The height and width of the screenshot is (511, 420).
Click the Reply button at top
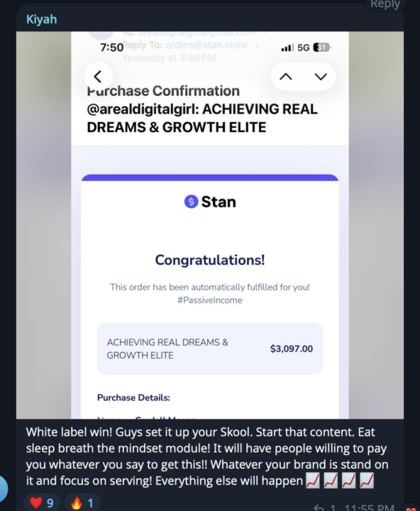tap(385, 4)
